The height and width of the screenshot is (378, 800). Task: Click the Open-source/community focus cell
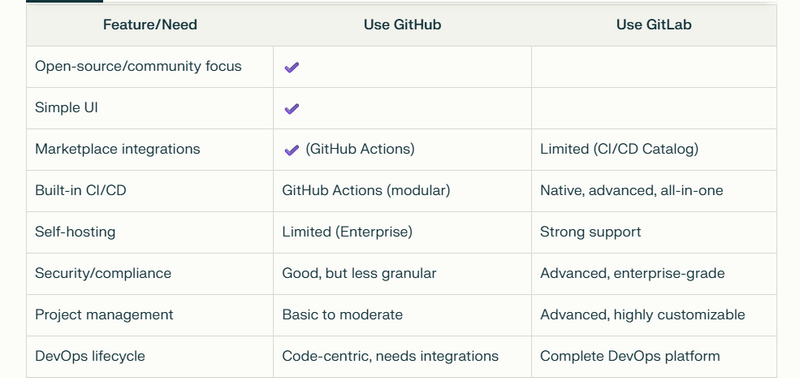[x=150, y=67]
